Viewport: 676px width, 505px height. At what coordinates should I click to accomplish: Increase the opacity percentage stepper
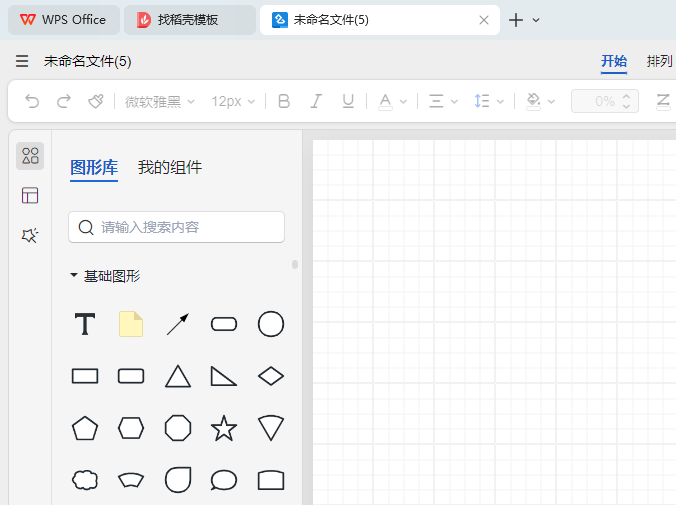[626, 97]
